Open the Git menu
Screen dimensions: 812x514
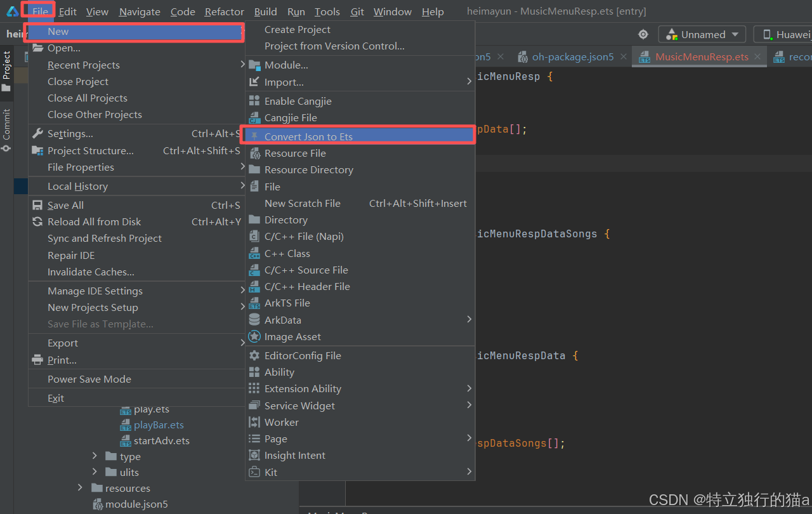click(x=357, y=11)
